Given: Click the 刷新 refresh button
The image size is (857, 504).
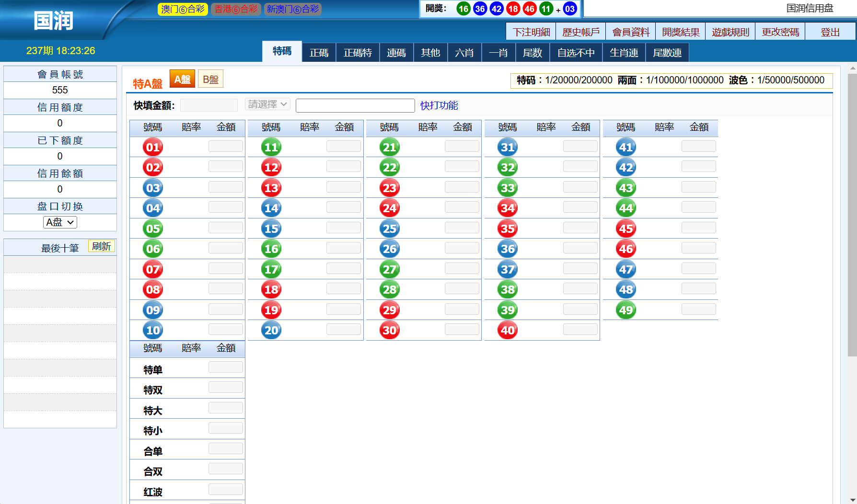Looking at the screenshot, I should click(x=102, y=246).
